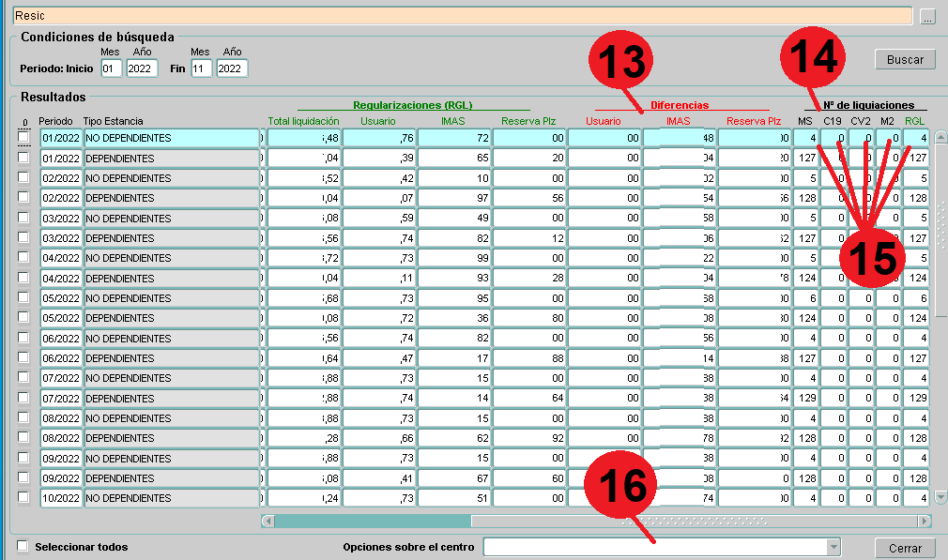Click the Resic text field at top
The image size is (948, 560).
460,17
